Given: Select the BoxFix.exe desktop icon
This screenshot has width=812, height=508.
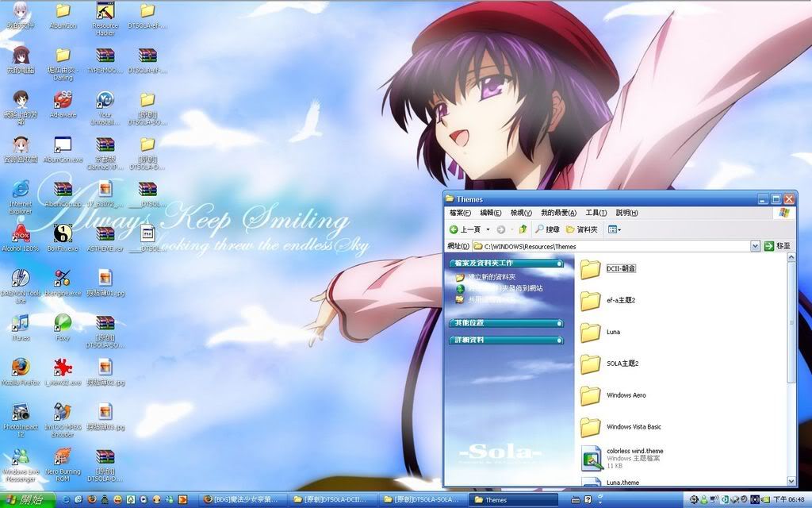Looking at the screenshot, I should tap(63, 238).
